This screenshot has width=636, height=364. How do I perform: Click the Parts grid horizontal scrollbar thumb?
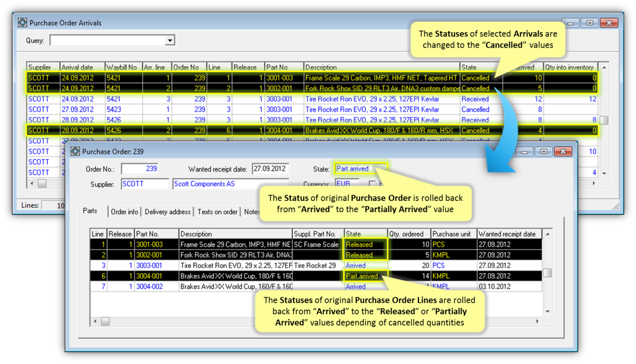(x=105, y=321)
